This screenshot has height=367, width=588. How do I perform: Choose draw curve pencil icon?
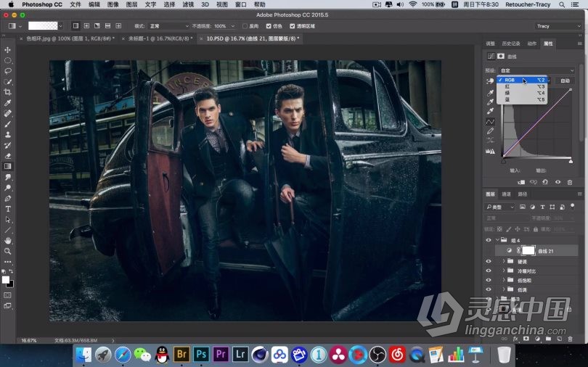(x=490, y=131)
